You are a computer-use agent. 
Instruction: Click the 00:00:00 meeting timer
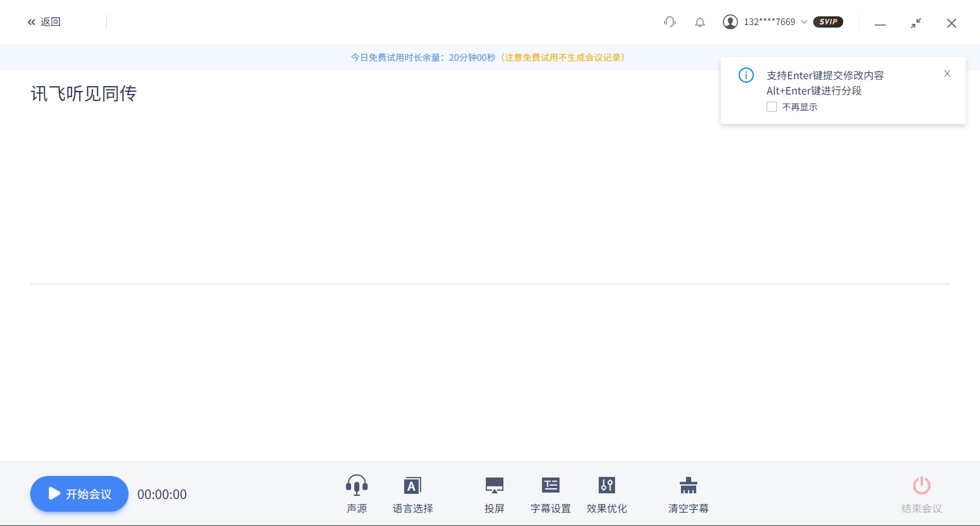162,494
